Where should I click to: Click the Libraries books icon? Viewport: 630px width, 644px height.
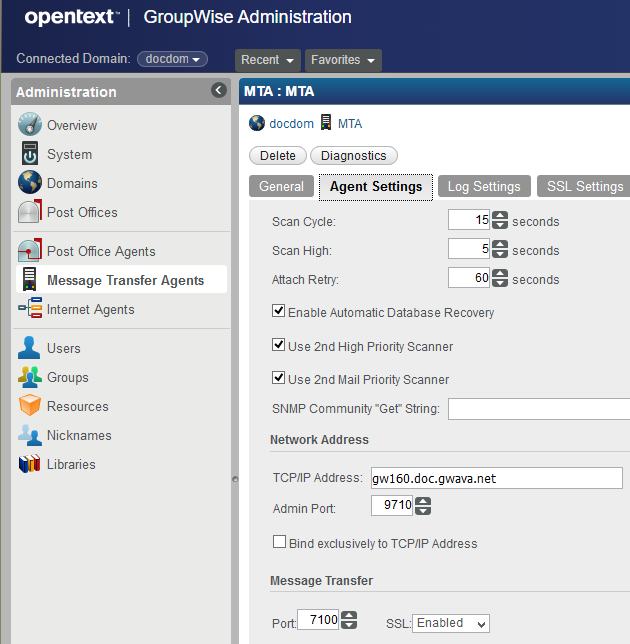coord(30,463)
